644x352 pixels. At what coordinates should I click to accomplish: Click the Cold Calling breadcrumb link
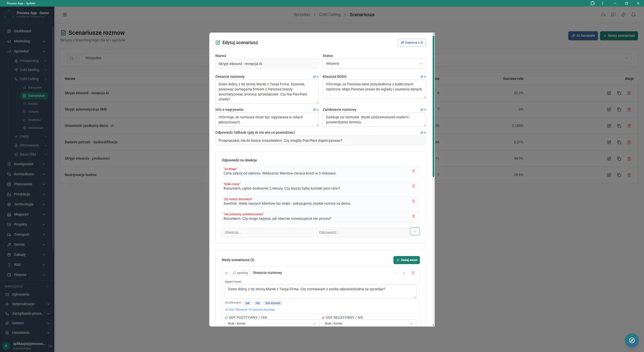(x=330, y=14)
